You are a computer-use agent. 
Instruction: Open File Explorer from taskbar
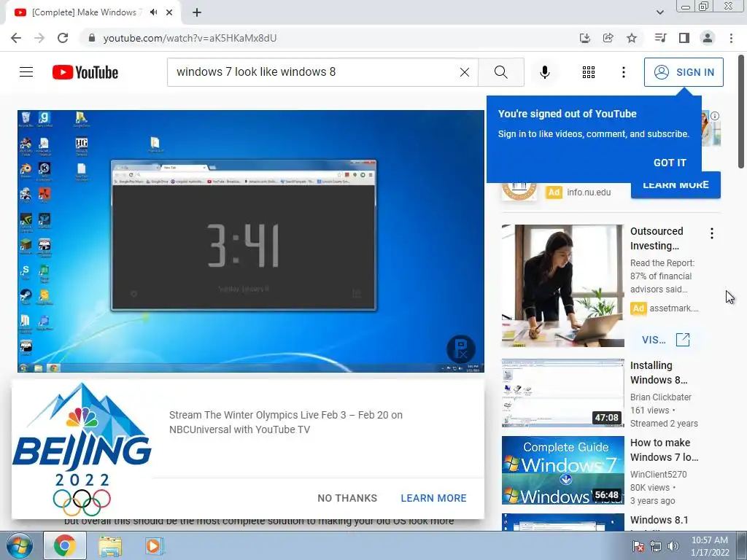pos(110,546)
